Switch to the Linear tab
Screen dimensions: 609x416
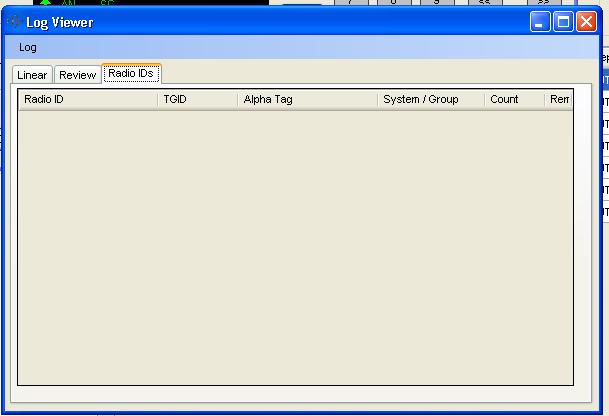32,75
